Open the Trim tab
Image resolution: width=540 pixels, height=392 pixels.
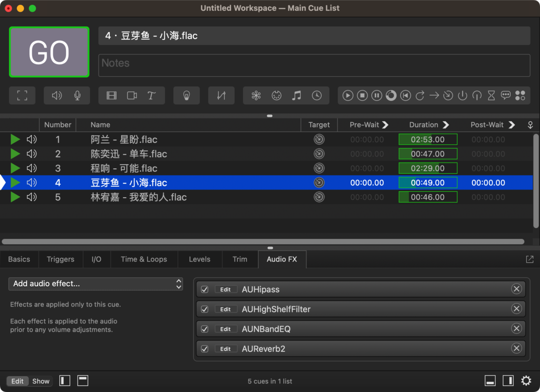[240, 259]
